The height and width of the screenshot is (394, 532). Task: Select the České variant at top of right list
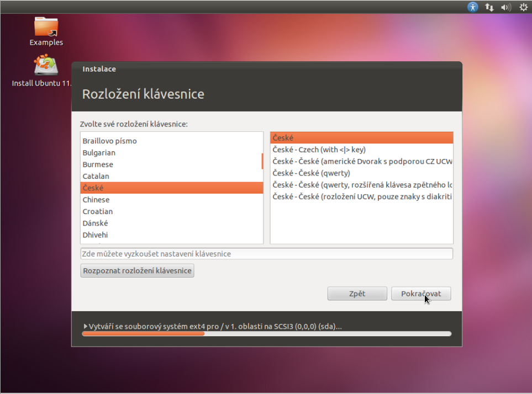361,138
